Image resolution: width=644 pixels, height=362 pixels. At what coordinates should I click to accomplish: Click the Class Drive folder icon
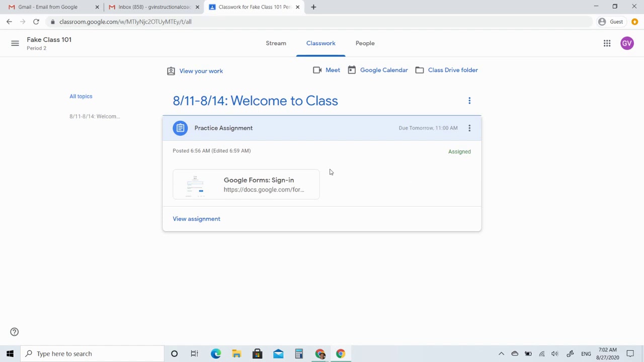pos(420,70)
